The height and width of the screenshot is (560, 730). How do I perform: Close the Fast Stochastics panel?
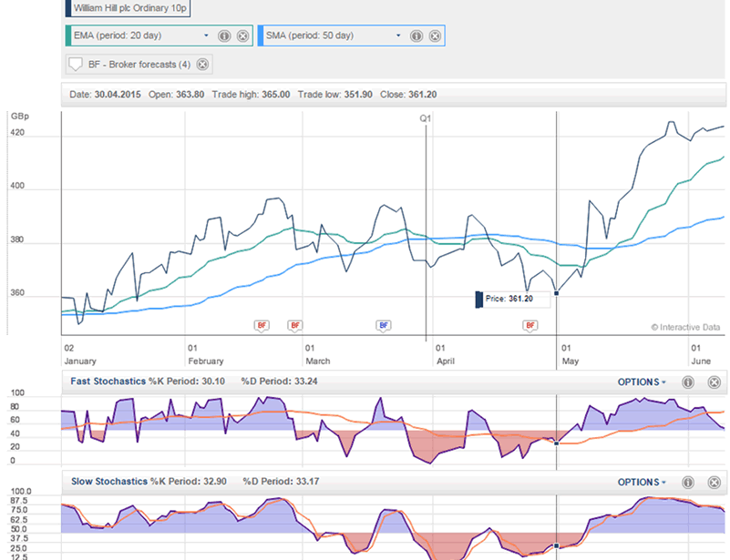click(714, 382)
